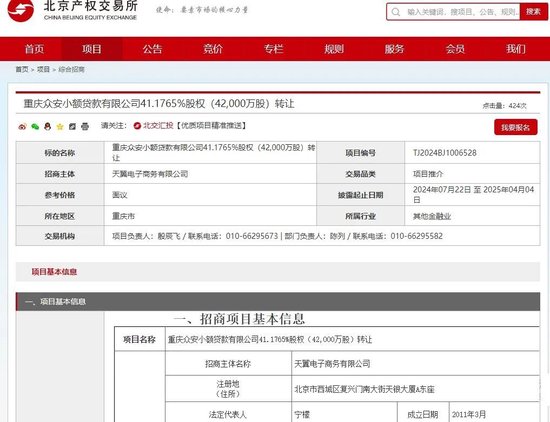Click the 点击量: 424次 counter
The width and height of the screenshot is (550, 422).
[504, 106]
